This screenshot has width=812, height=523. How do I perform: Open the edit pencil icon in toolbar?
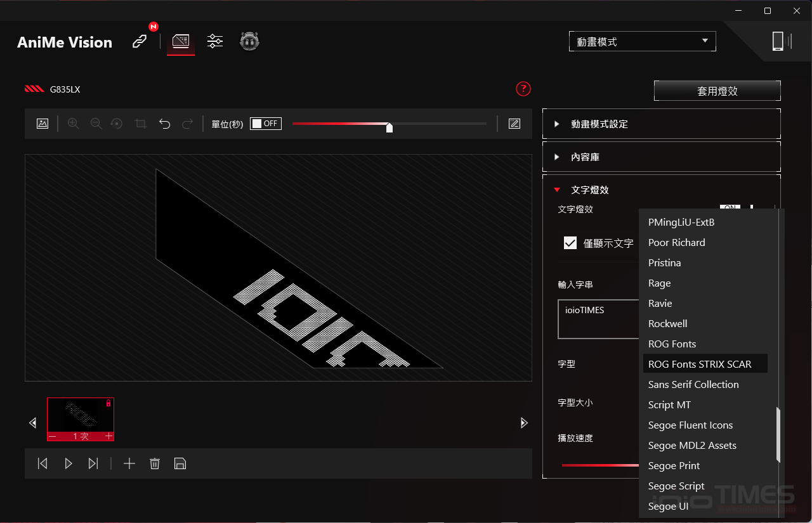pos(514,124)
